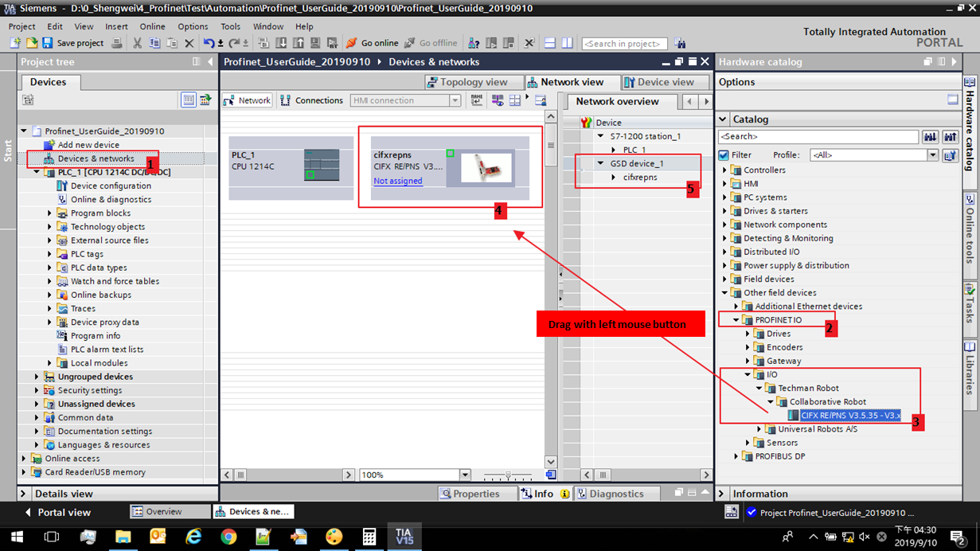This screenshot has width=980, height=551.
Task: Toggle the Connections mode button
Action: tap(312, 100)
